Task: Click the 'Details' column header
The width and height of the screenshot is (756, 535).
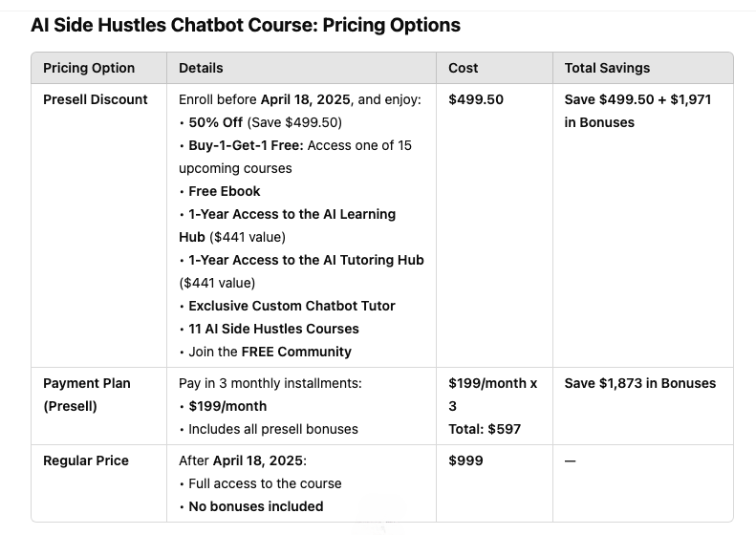Action: (x=201, y=68)
